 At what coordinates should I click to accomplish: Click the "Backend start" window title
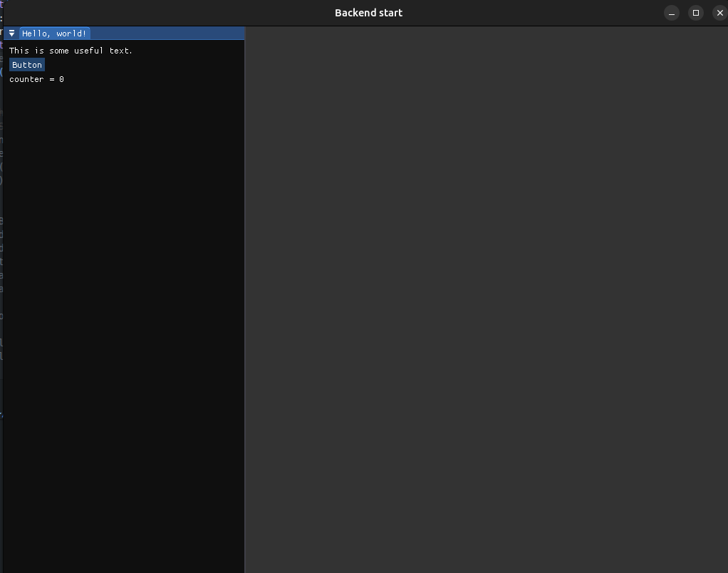point(368,13)
